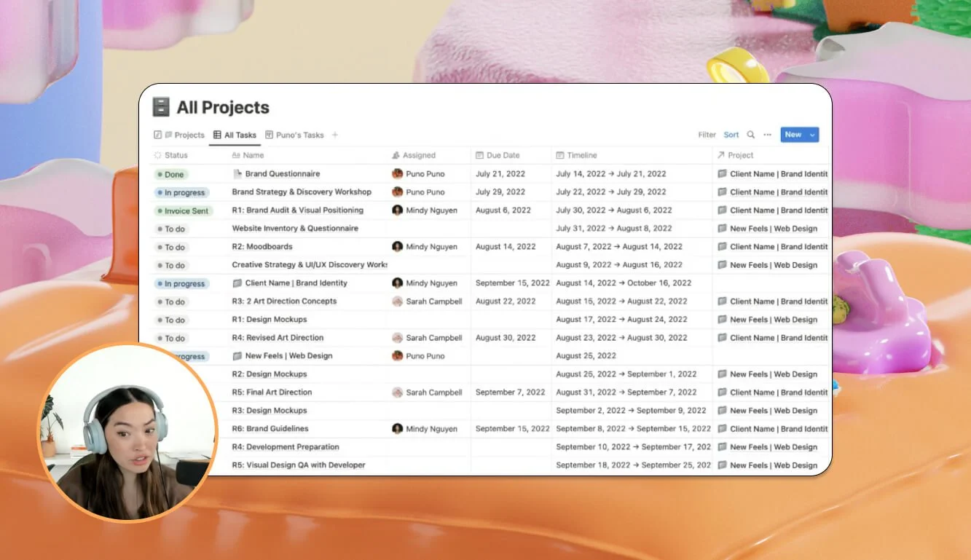Open Client Name | Brand Identity link in first row

coord(779,174)
